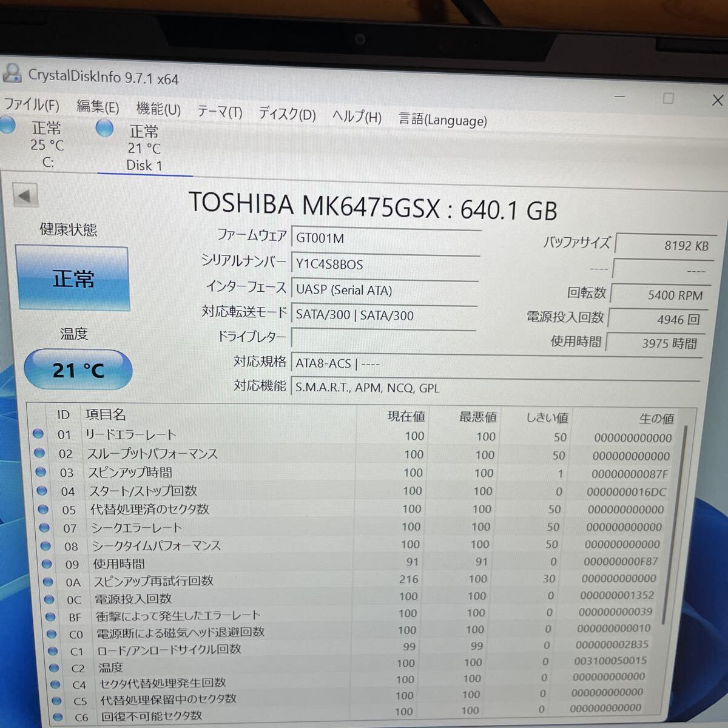The width and height of the screenshot is (728, 728).
Task: Click raw value 003100050015
Action: click(x=610, y=660)
